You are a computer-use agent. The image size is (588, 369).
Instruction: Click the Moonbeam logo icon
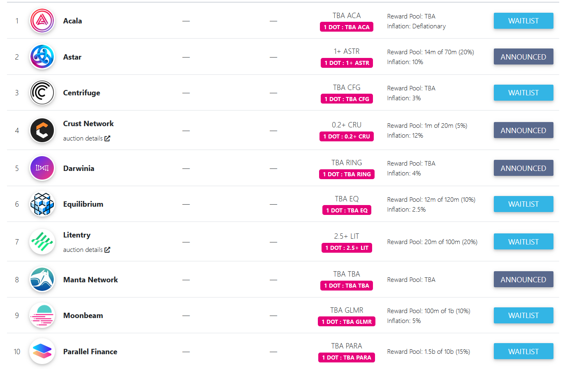tap(42, 316)
